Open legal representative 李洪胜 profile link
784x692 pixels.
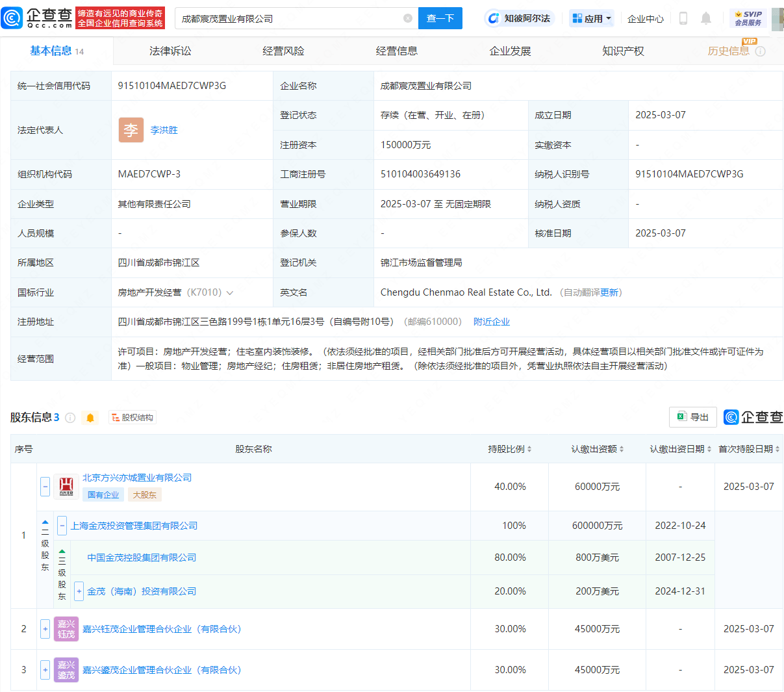click(x=164, y=130)
